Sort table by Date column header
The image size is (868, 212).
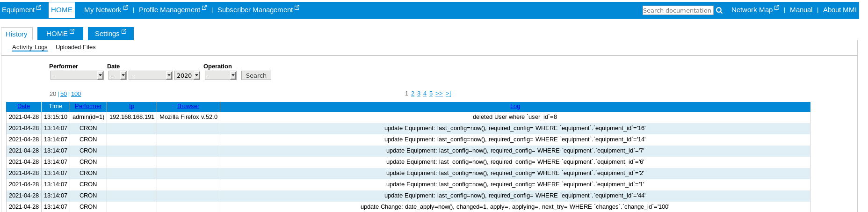23,106
